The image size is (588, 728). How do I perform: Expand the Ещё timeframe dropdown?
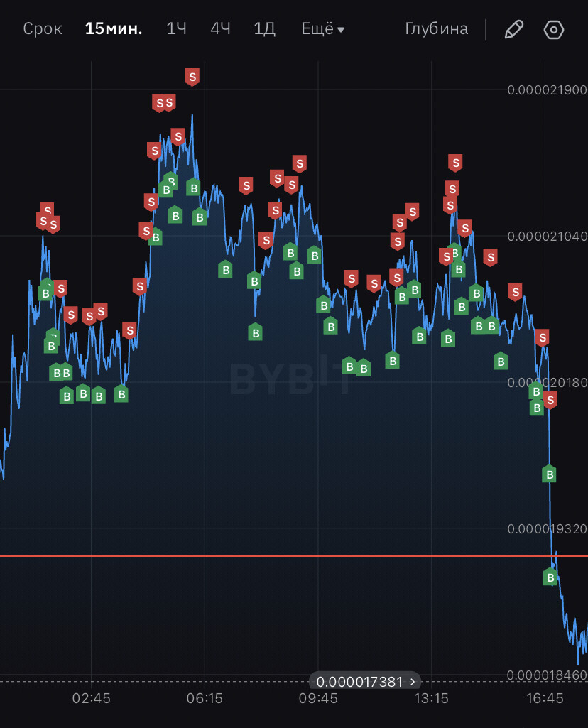(323, 29)
